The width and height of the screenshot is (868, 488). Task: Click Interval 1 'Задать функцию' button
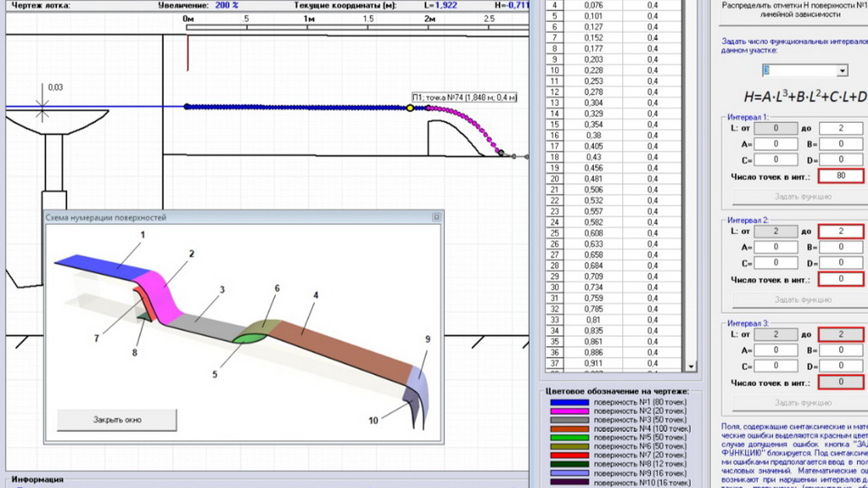[802, 196]
